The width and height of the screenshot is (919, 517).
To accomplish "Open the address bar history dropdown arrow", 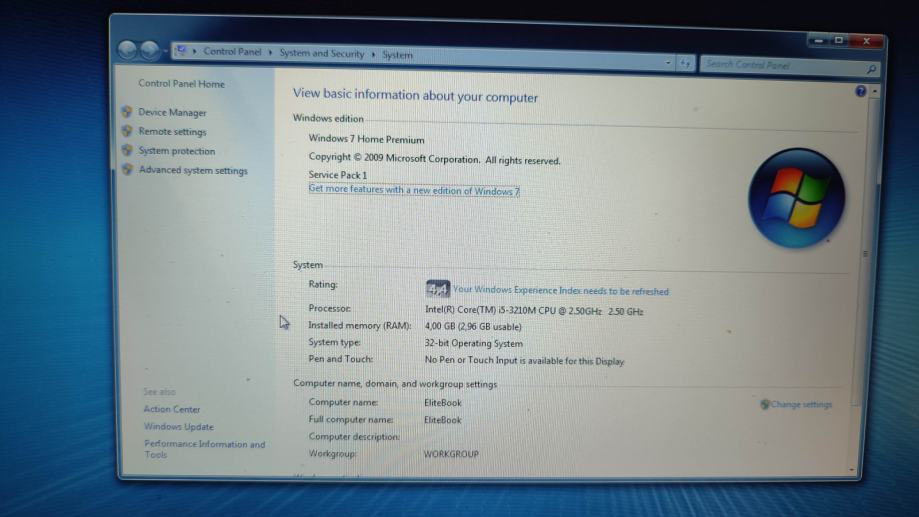I will point(668,62).
